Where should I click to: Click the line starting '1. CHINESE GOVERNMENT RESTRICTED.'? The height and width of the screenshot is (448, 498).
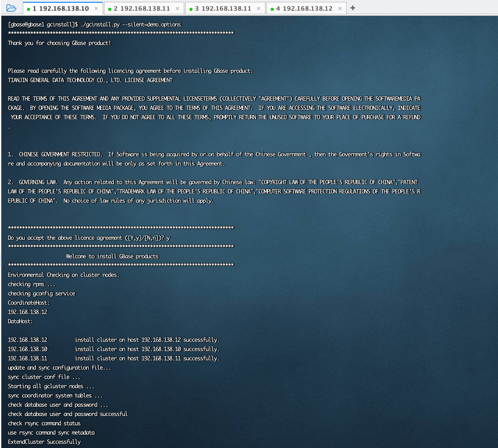tap(214, 154)
